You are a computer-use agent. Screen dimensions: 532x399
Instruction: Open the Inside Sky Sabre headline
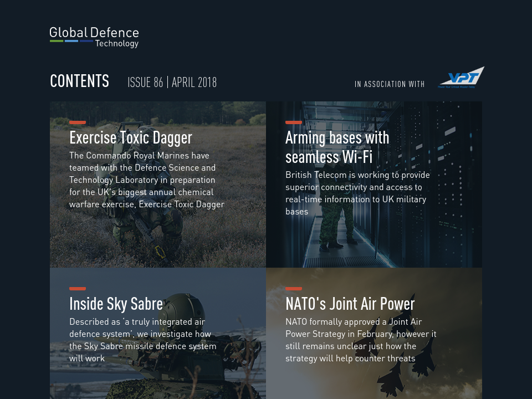click(116, 304)
